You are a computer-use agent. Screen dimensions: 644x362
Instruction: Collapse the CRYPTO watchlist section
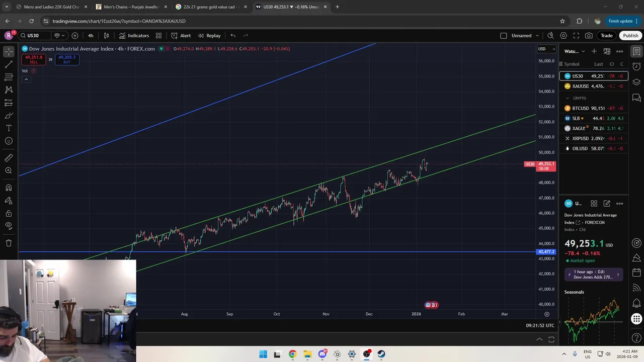coord(568,98)
